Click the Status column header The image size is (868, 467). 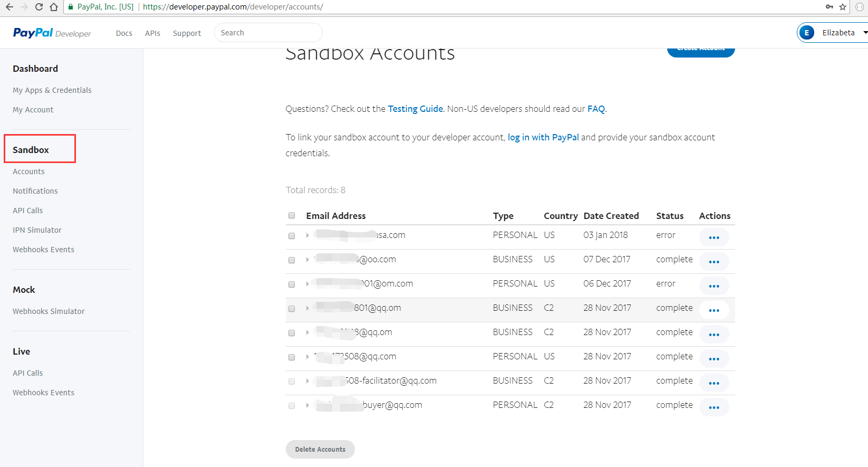670,216
